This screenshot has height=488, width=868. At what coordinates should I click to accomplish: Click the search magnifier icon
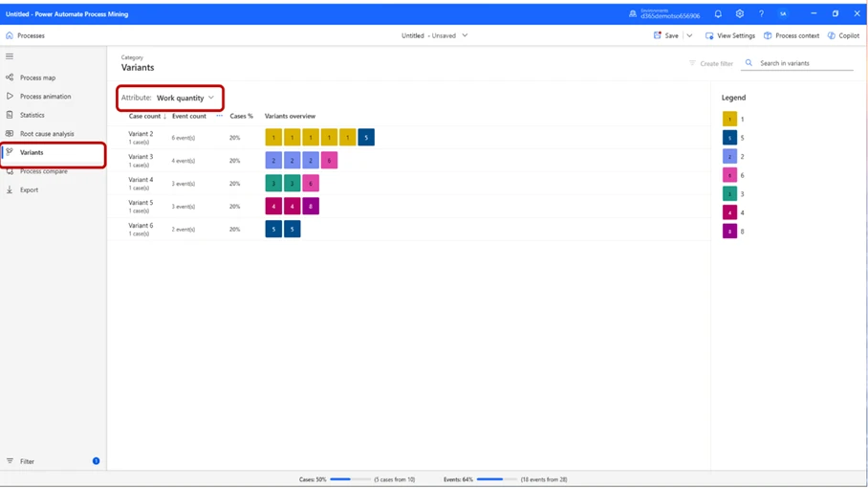[x=749, y=63]
